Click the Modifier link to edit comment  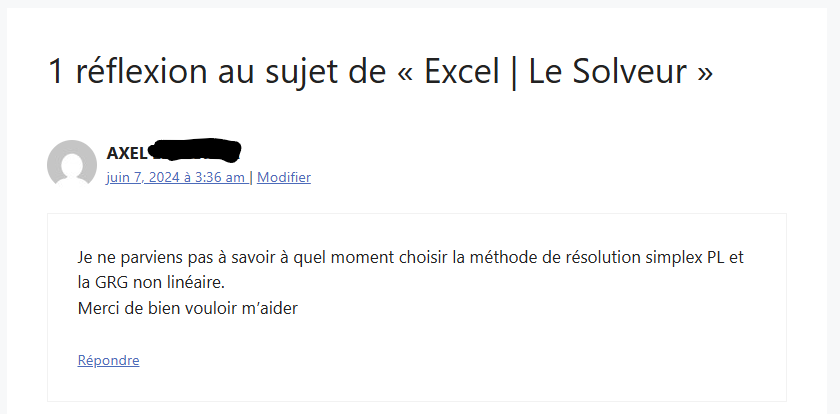284,177
